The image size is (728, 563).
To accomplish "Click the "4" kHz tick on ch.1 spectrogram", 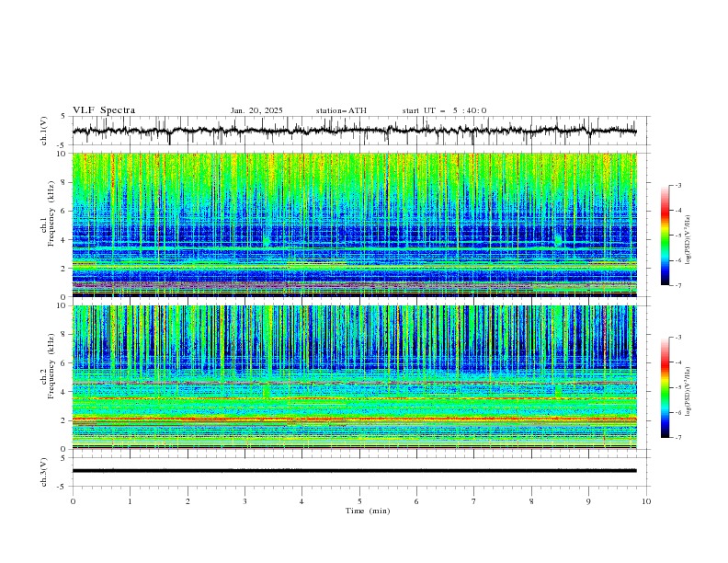I will coord(64,240).
